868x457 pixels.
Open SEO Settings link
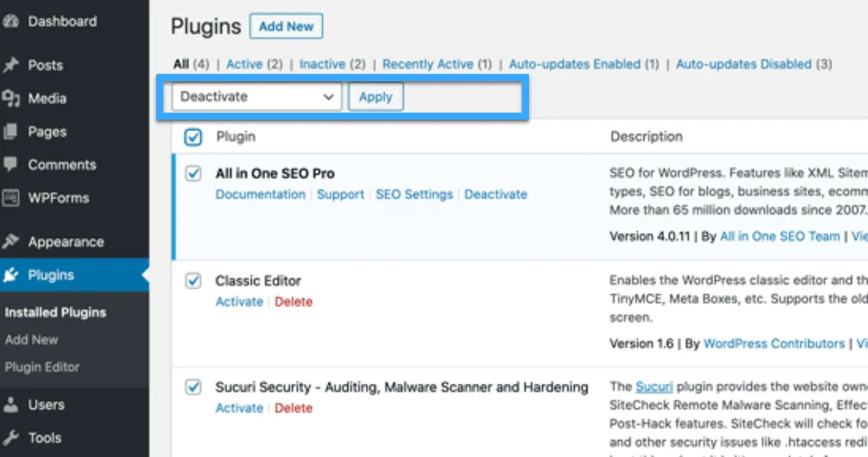414,194
